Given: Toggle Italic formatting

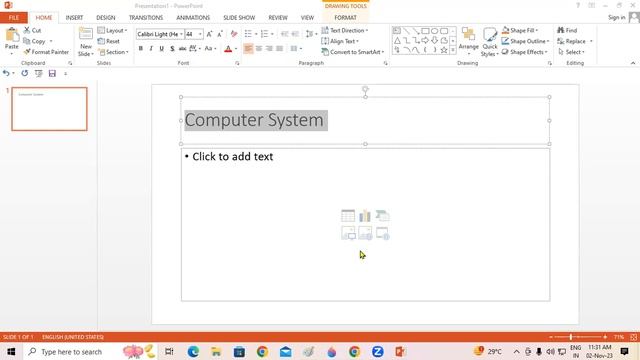Looking at the screenshot, I should click(x=151, y=49).
